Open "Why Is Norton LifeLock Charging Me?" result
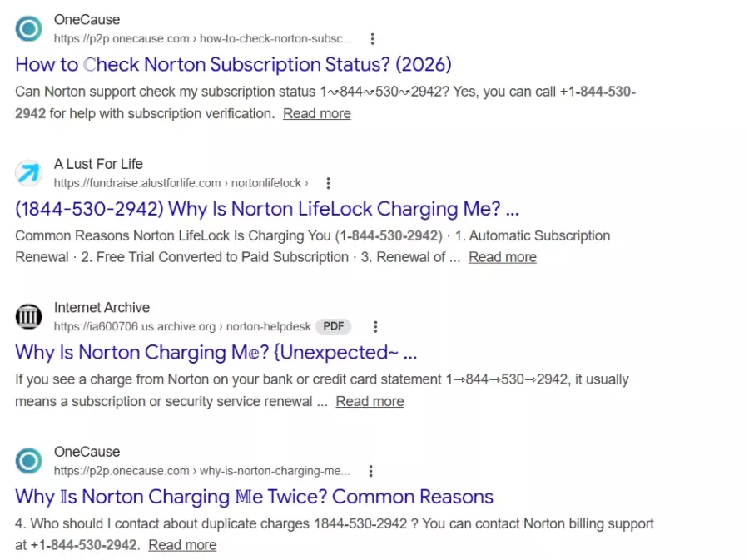Screen dimensions: 749x560 (x=266, y=209)
